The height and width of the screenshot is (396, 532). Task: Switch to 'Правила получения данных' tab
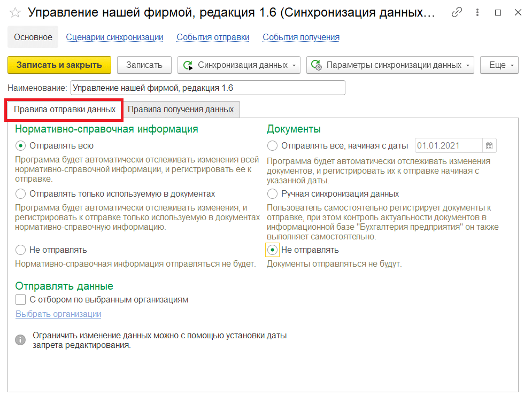pos(181,110)
